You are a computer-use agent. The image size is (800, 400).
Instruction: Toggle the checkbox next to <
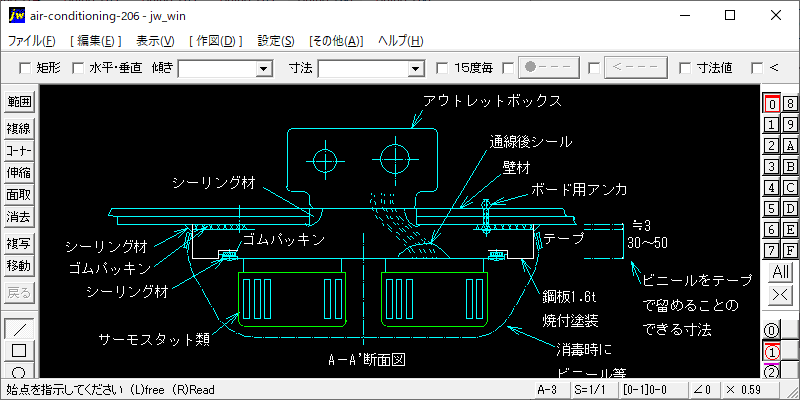[757, 68]
